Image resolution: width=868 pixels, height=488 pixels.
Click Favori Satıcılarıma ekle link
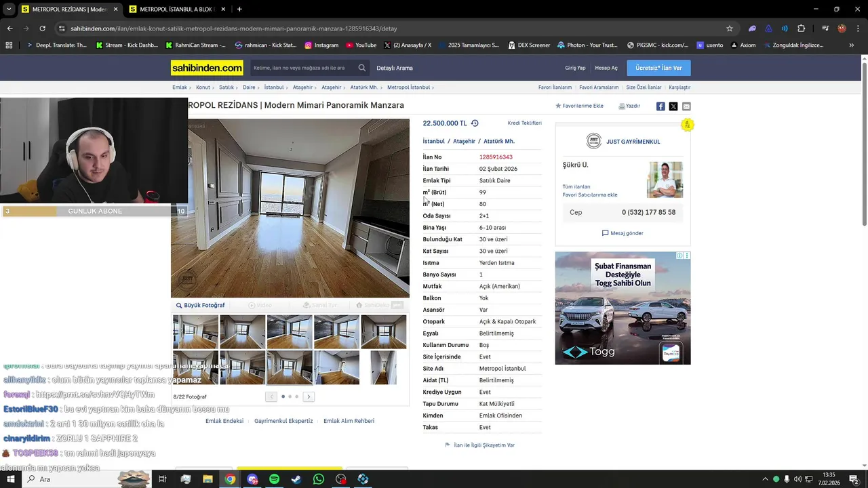pyautogui.click(x=590, y=195)
